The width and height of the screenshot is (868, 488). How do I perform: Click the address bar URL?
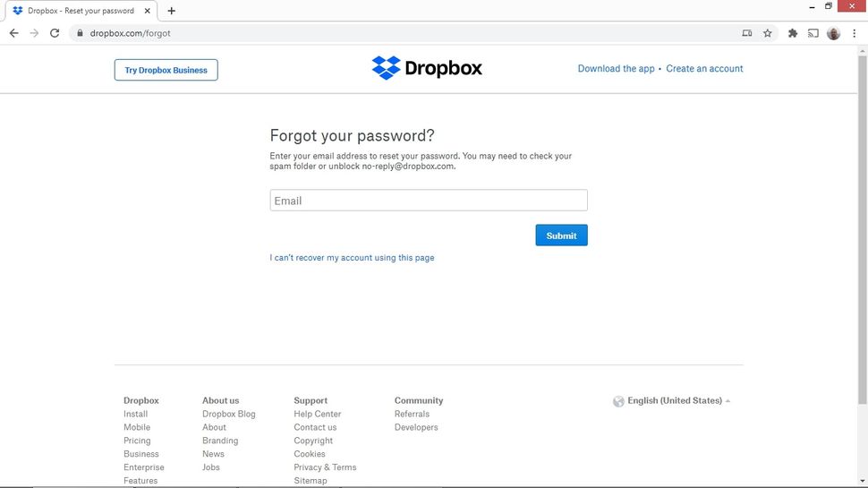tap(130, 33)
